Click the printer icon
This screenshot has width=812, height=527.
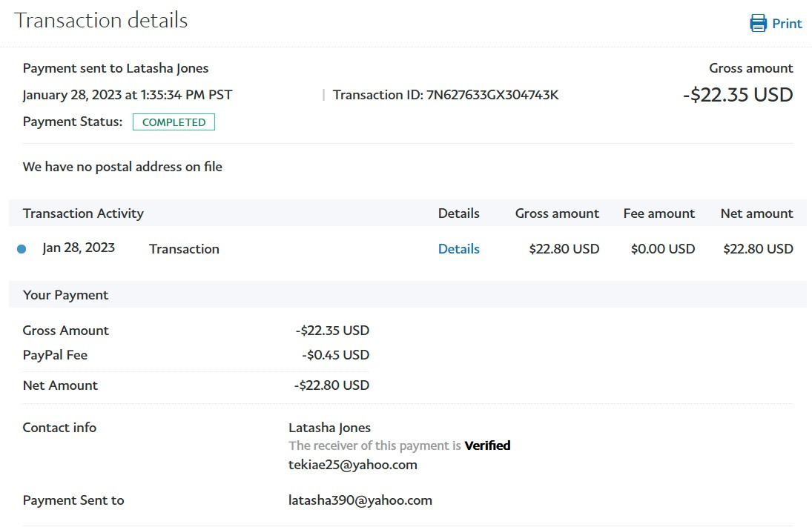pos(758,23)
